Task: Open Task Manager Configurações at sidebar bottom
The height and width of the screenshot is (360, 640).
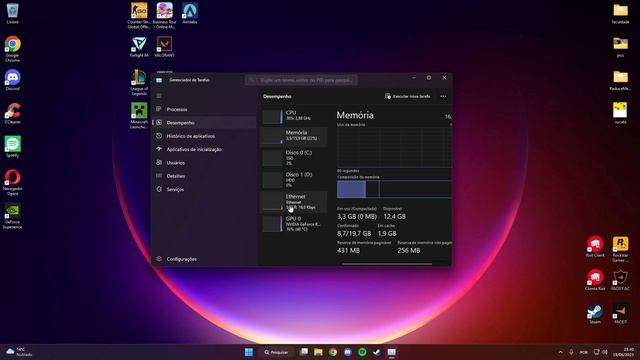Action: click(x=204, y=259)
